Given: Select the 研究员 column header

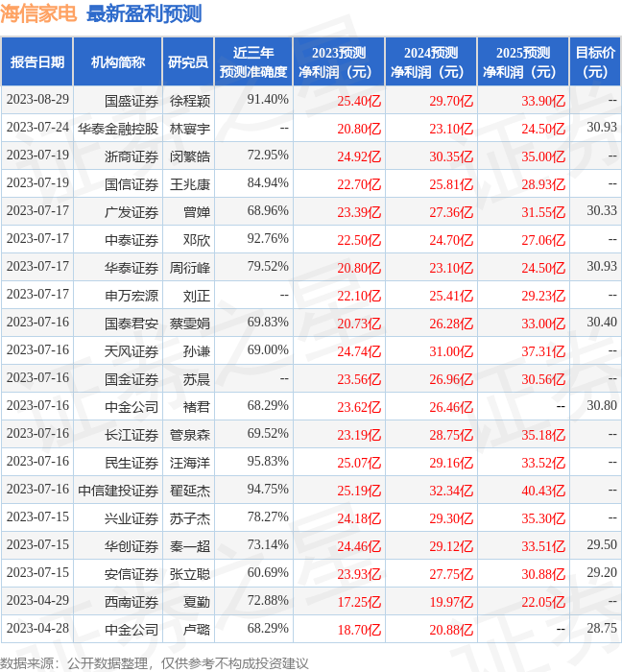Looking at the screenshot, I should pos(188,62).
